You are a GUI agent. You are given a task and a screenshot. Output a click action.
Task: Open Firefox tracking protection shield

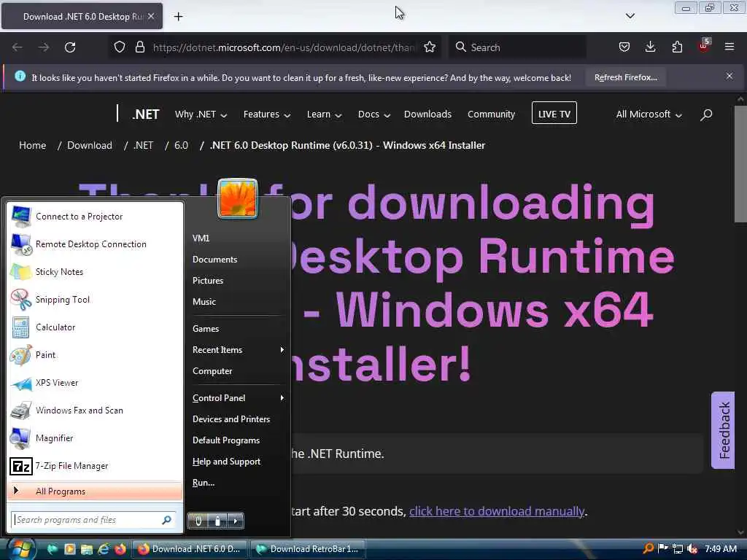coord(120,47)
